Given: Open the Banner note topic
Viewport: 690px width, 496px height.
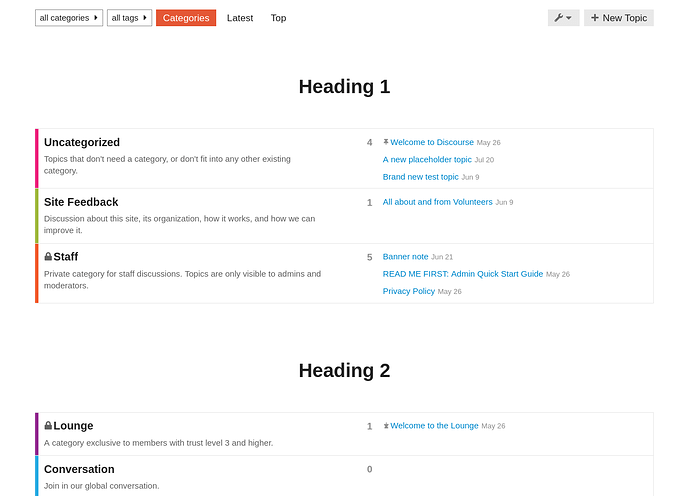Looking at the screenshot, I should tap(405, 257).
